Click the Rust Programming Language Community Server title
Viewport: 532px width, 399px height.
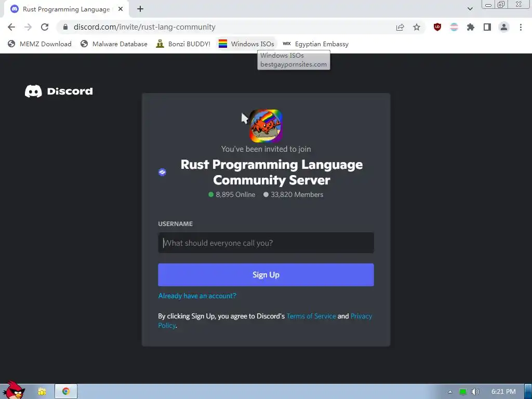pyautogui.click(x=271, y=172)
